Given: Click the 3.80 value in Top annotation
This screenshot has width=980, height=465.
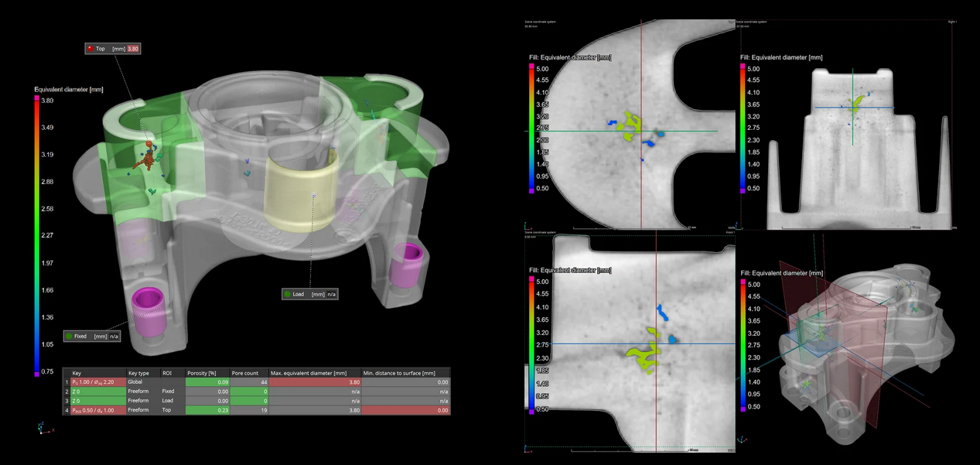Looking at the screenshot, I should click(133, 49).
